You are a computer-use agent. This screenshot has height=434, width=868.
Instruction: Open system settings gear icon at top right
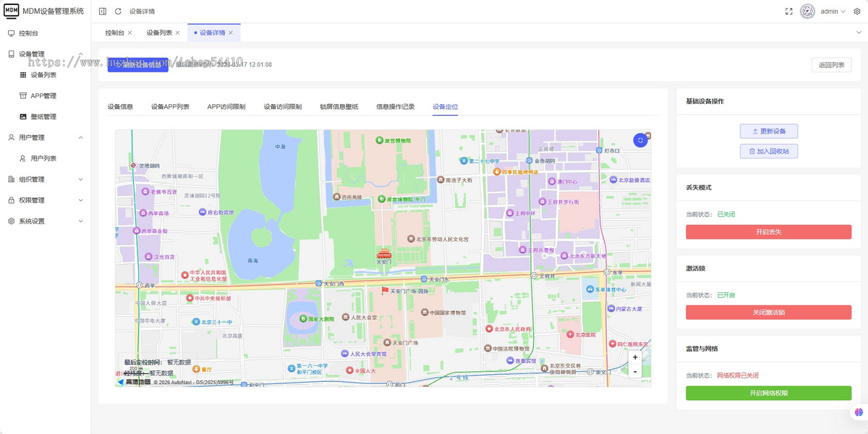point(857,12)
